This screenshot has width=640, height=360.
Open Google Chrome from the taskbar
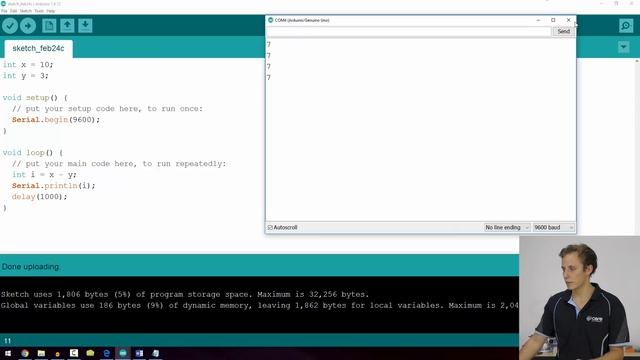tap(25, 353)
